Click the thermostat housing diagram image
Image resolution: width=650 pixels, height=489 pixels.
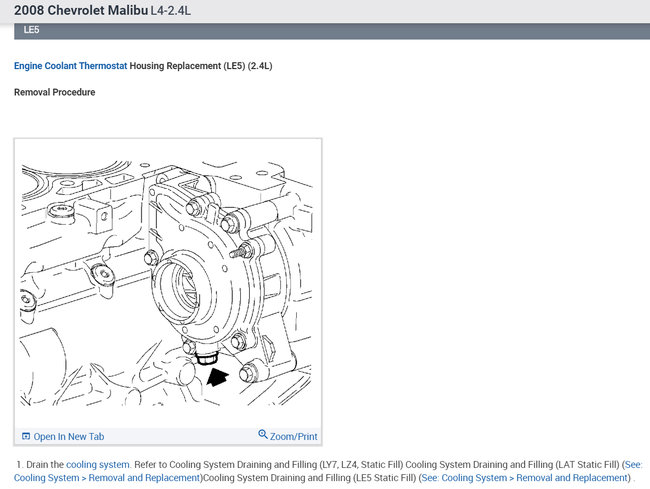click(x=166, y=283)
